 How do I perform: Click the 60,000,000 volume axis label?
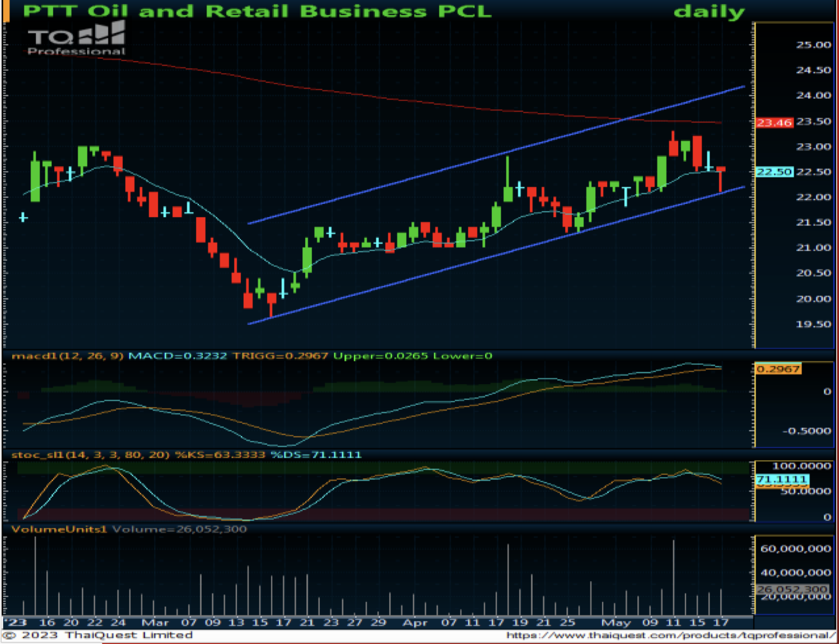pyautogui.click(x=795, y=549)
